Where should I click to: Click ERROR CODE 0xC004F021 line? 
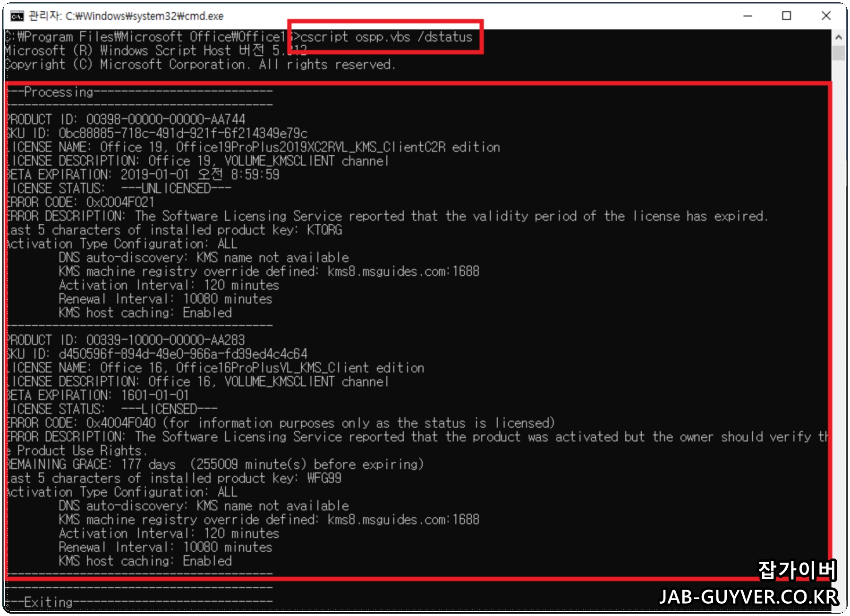[x=80, y=202]
